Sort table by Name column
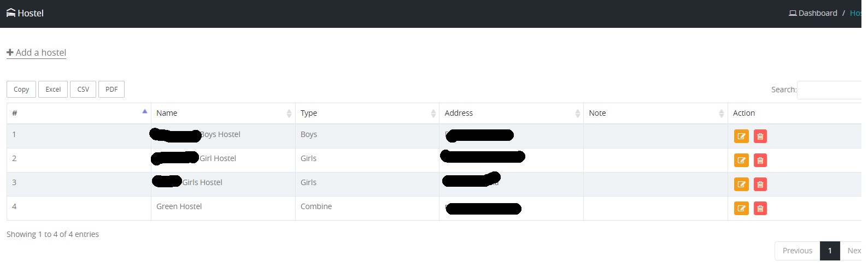The image size is (868, 267). (222, 113)
